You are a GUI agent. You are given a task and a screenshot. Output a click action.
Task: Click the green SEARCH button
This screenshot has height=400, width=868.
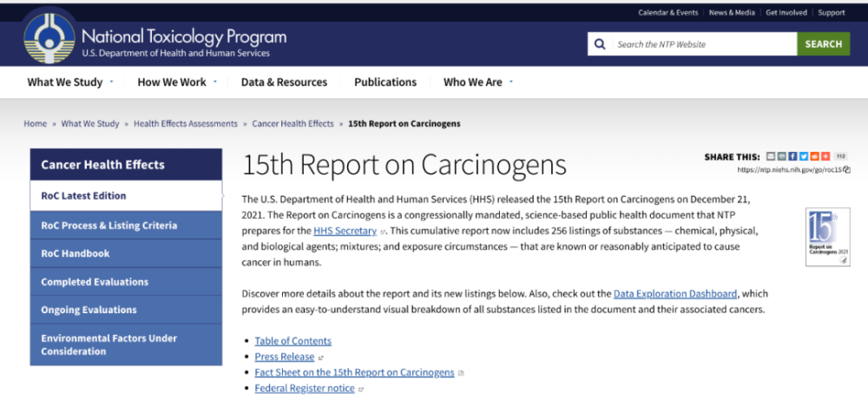coord(823,43)
